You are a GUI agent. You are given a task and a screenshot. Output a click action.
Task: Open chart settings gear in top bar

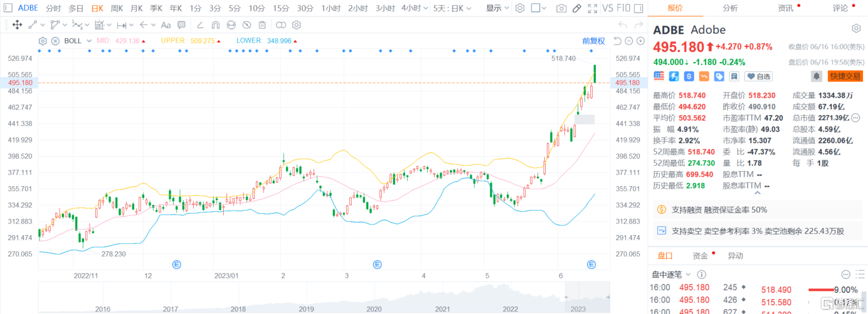tap(520, 8)
